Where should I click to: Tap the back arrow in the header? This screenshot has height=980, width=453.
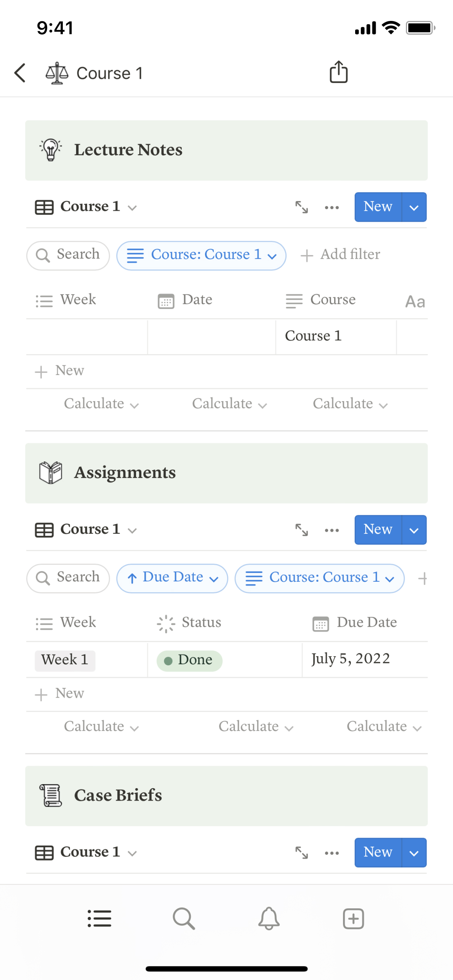click(20, 73)
